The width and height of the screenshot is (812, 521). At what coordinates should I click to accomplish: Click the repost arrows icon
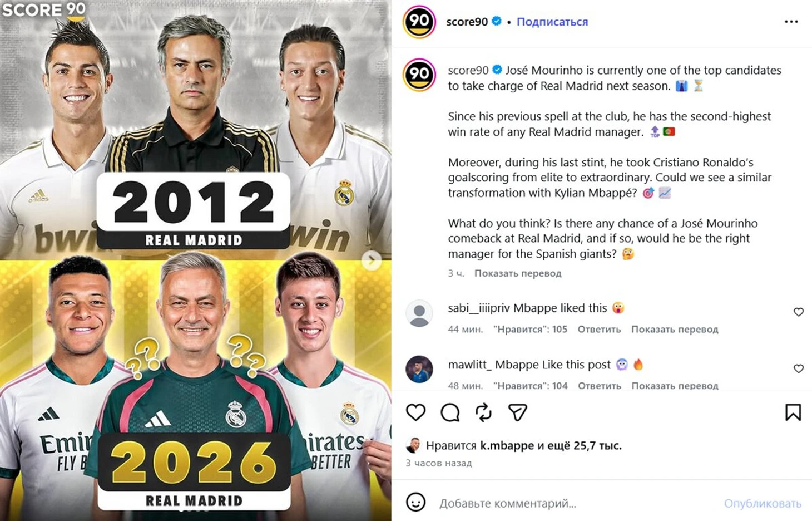pos(483,412)
